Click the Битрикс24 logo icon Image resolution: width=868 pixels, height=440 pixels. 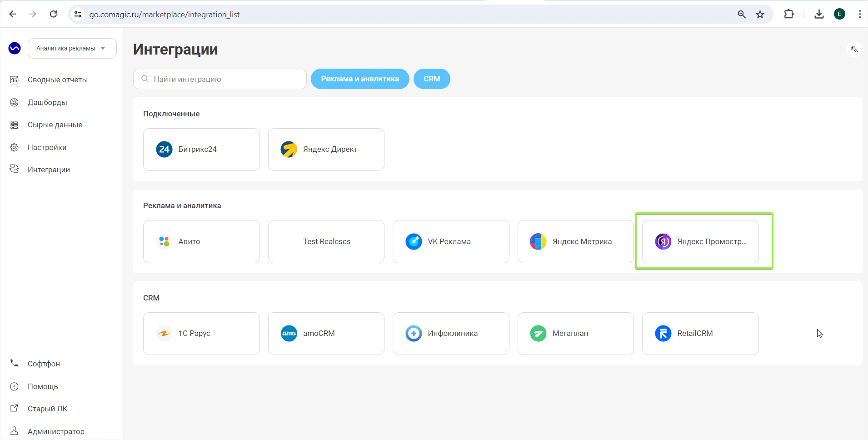pyautogui.click(x=164, y=149)
